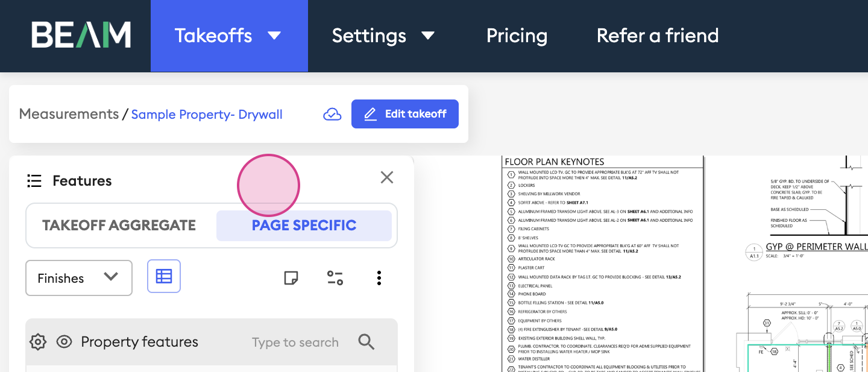
Task: Click the Property features gear icon
Action: [x=38, y=342]
